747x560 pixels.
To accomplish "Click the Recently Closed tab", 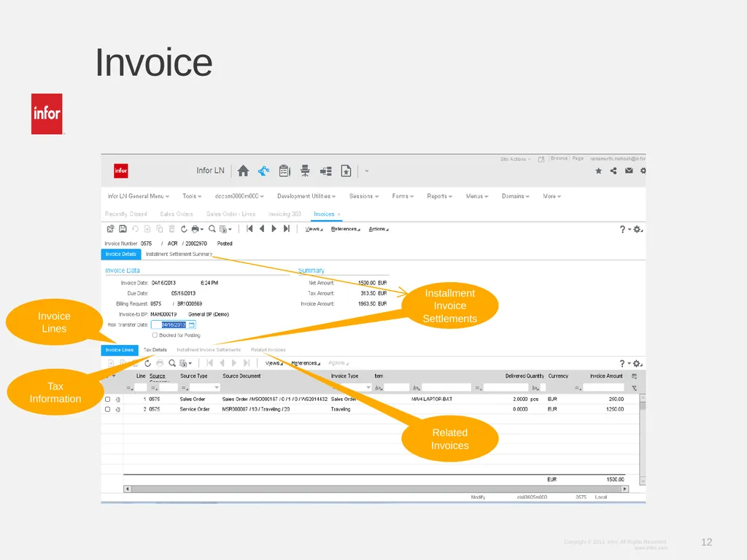I will [125, 214].
